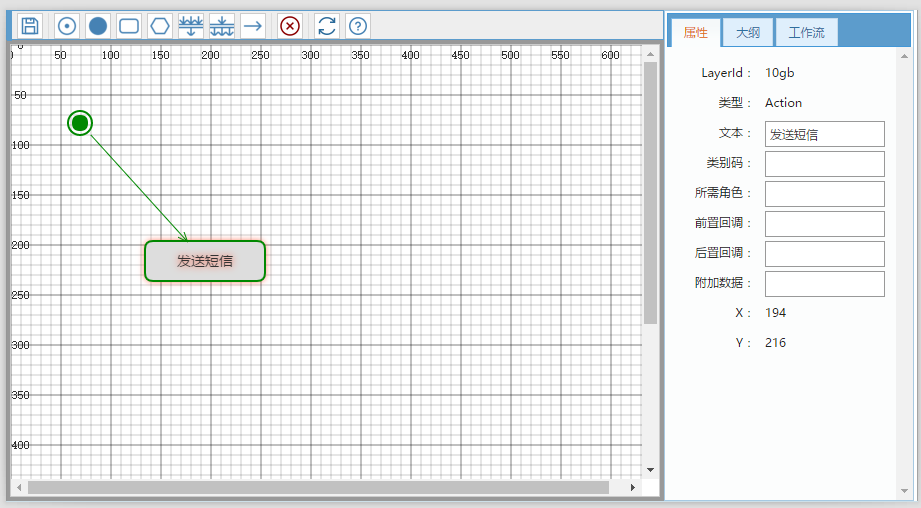The height and width of the screenshot is (508, 921).
Task: Click the red delete X icon
Action: coord(290,26)
